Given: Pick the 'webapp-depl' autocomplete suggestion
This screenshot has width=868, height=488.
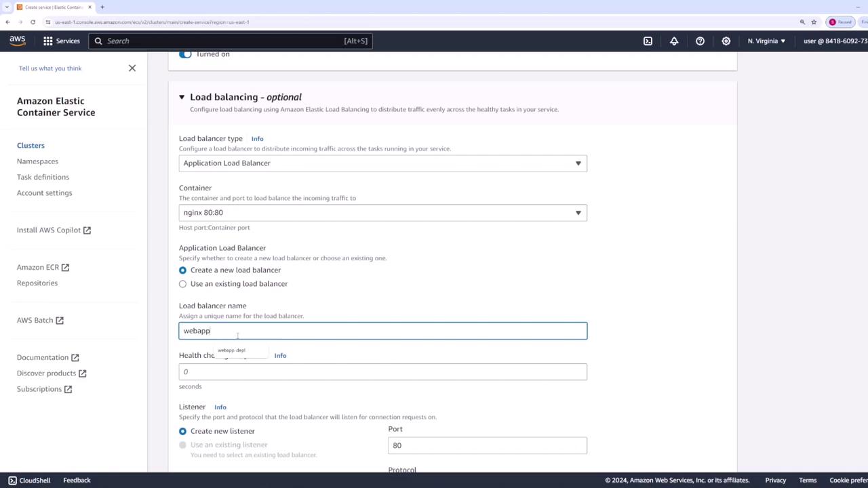Looking at the screenshot, I should [232, 350].
